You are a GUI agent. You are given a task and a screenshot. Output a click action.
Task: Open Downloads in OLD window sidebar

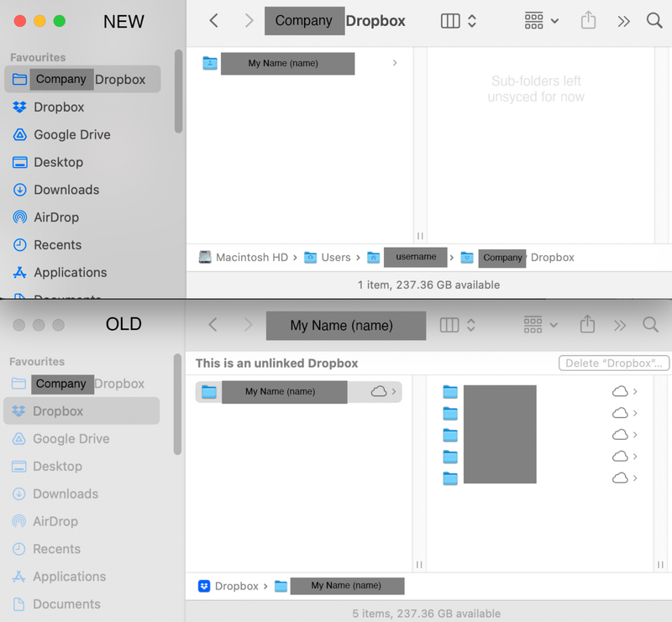(66, 494)
